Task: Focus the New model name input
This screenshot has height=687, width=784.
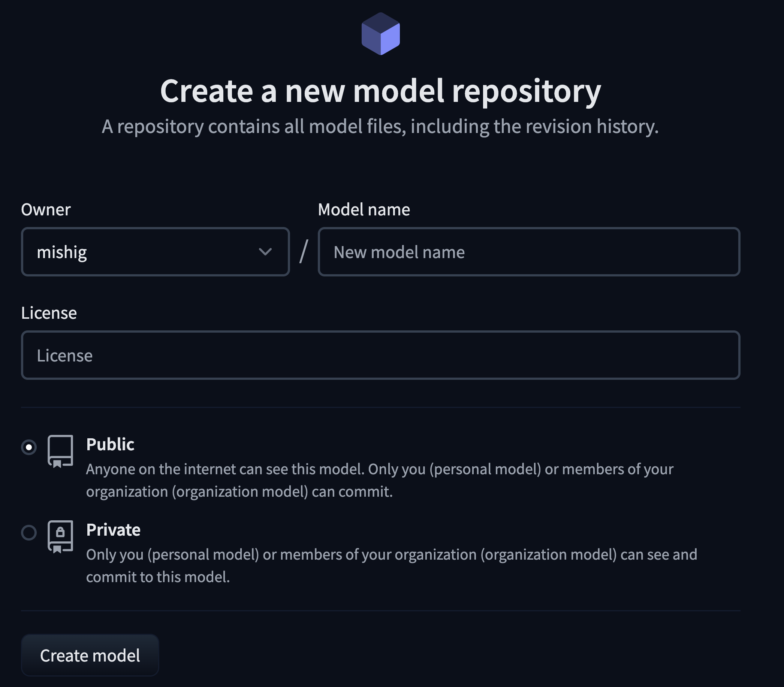Action: click(528, 252)
